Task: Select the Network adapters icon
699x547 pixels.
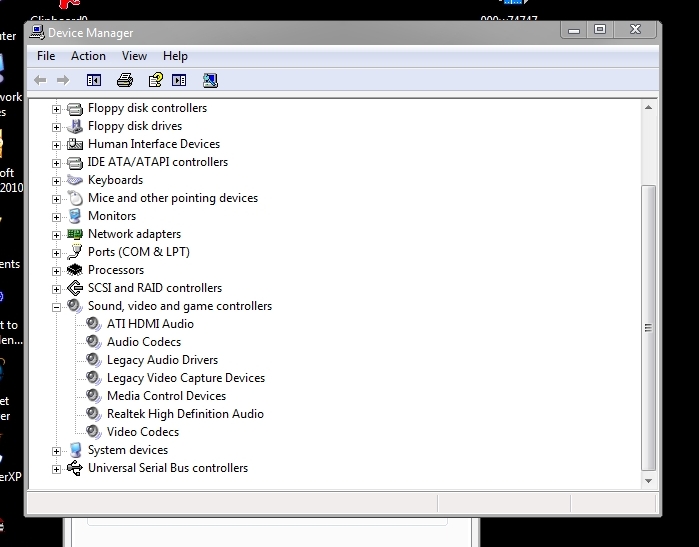Action: click(x=75, y=234)
